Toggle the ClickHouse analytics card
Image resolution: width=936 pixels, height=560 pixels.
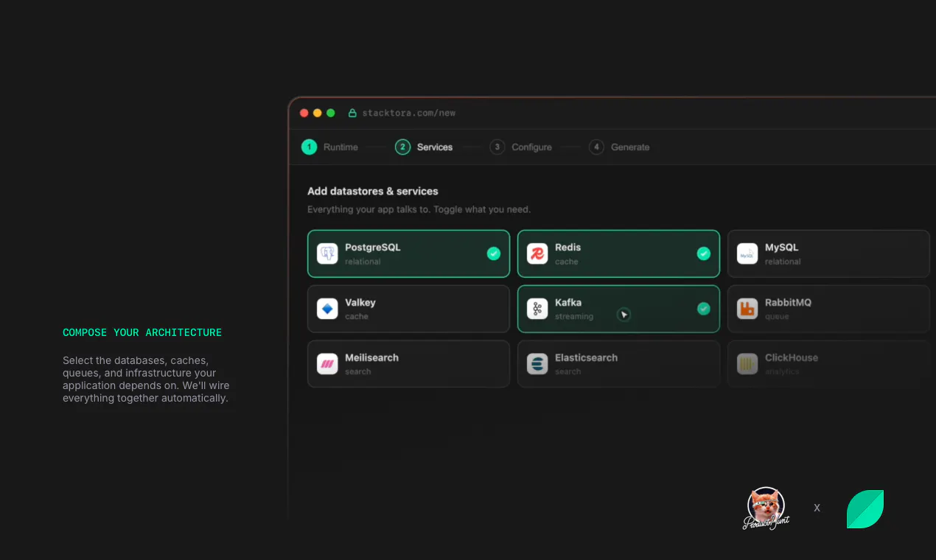[828, 364]
